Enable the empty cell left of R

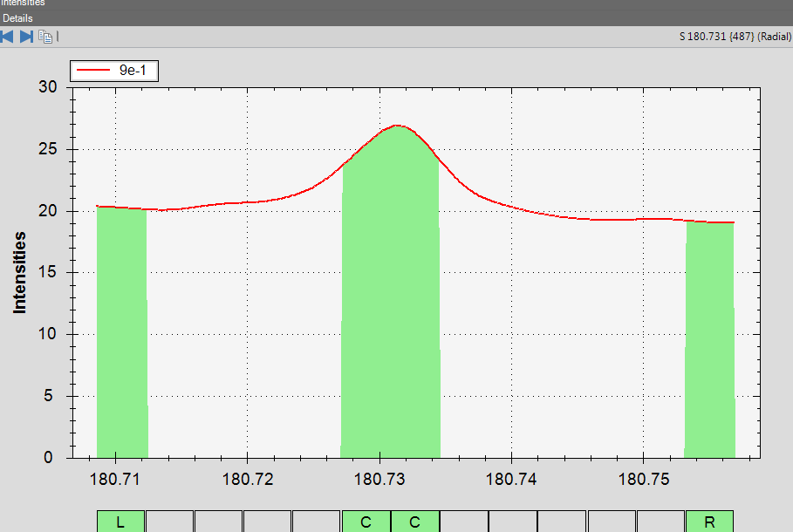pos(660,522)
